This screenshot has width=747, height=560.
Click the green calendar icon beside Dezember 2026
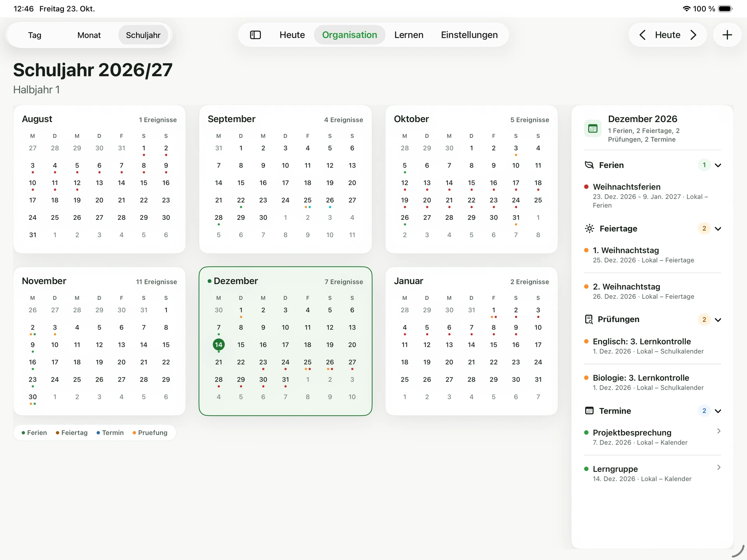pos(593,129)
